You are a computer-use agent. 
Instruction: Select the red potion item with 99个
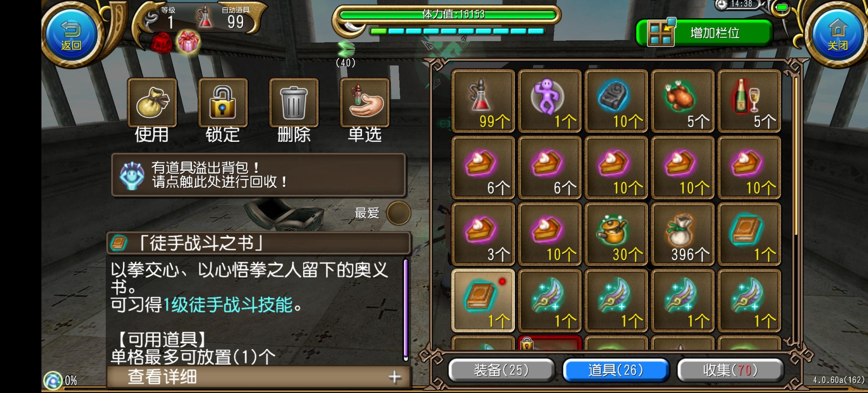pyautogui.click(x=483, y=101)
